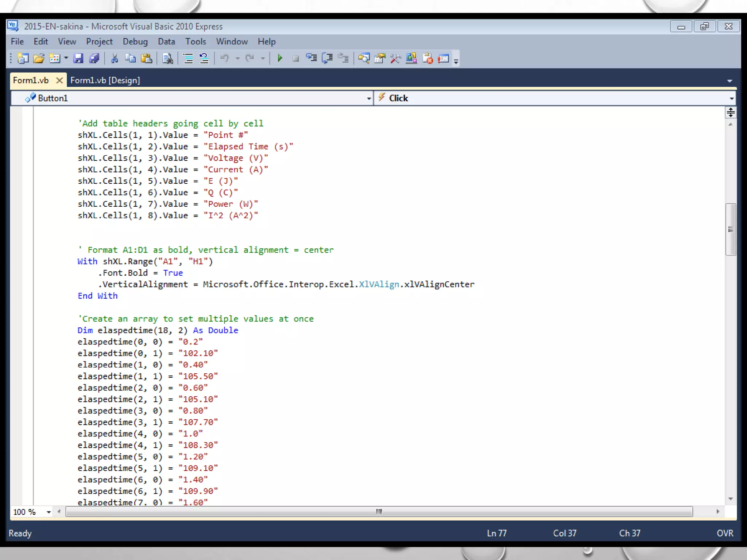Open the Toolbox hammer-wrench icon
This screenshot has width=747, height=560.
click(395, 58)
